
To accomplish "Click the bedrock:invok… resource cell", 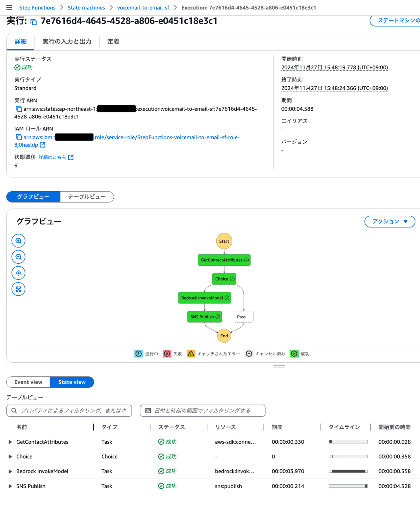I will pyautogui.click(x=235, y=471).
